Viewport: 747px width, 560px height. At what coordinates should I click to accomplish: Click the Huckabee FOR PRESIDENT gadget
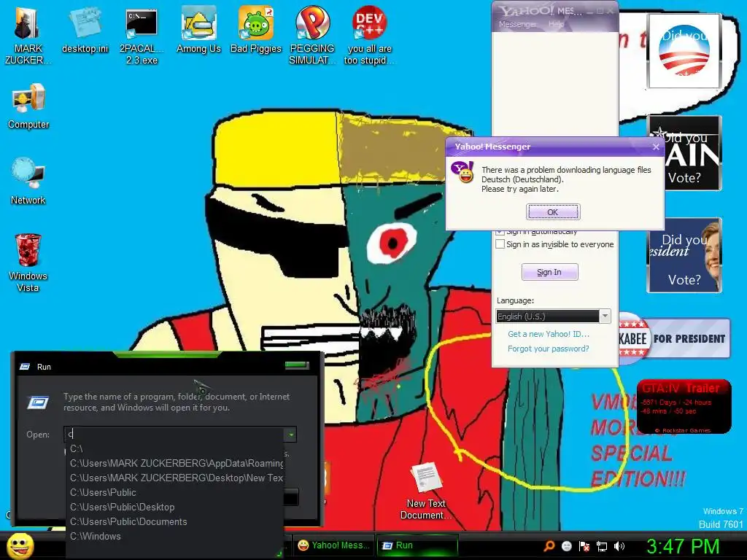click(x=674, y=338)
